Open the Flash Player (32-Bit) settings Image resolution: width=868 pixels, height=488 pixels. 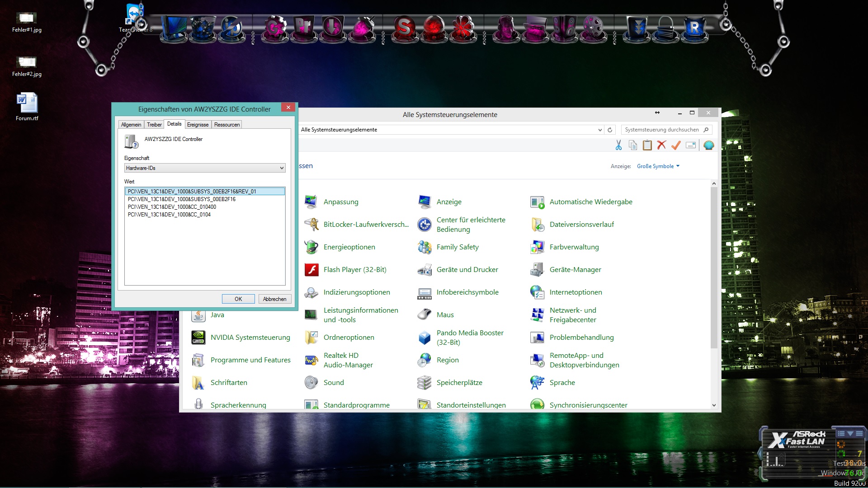354,270
